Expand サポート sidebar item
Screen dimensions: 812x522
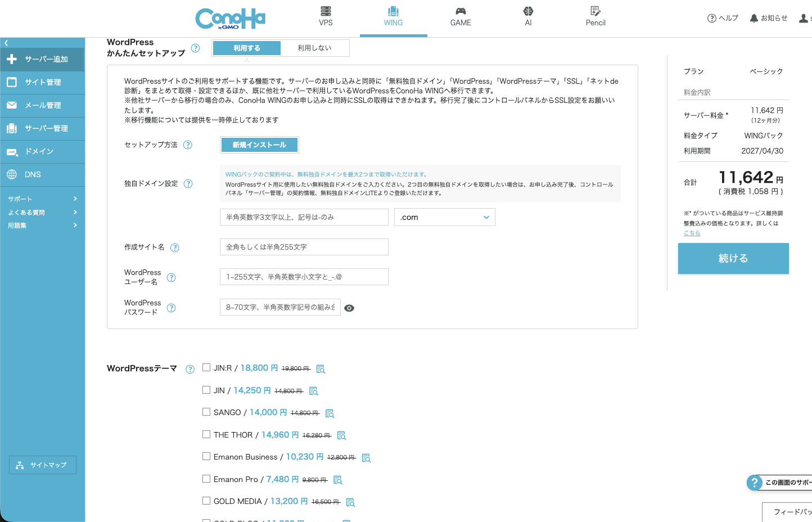click(42, 199)
